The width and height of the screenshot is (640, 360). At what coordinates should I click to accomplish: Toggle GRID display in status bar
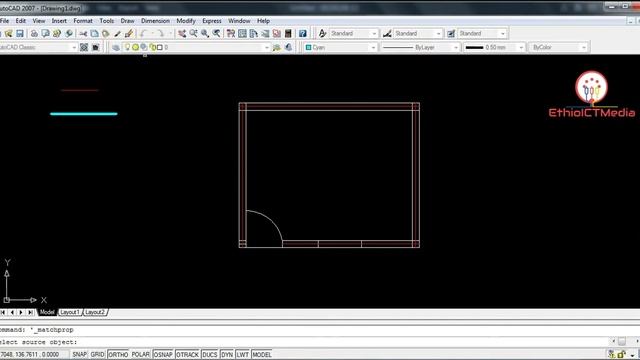[97, 354]
